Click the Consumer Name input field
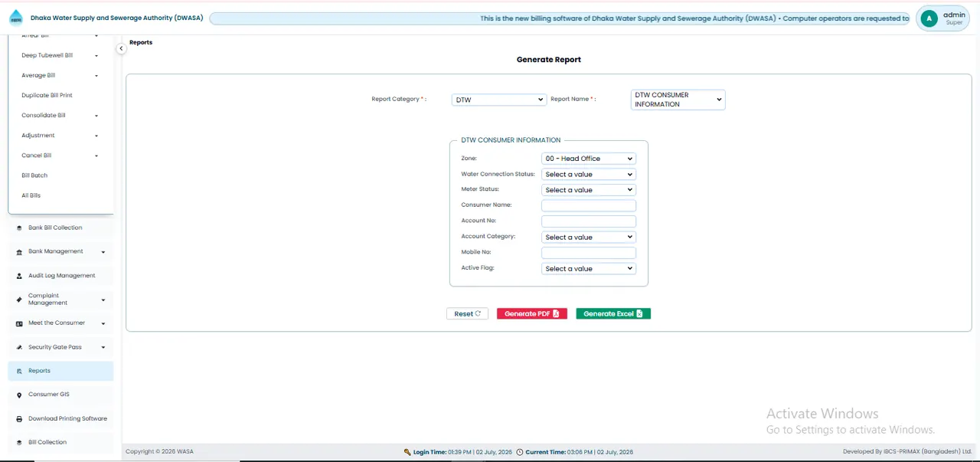Viewport: 980px width, 462px height. (589, 206)
